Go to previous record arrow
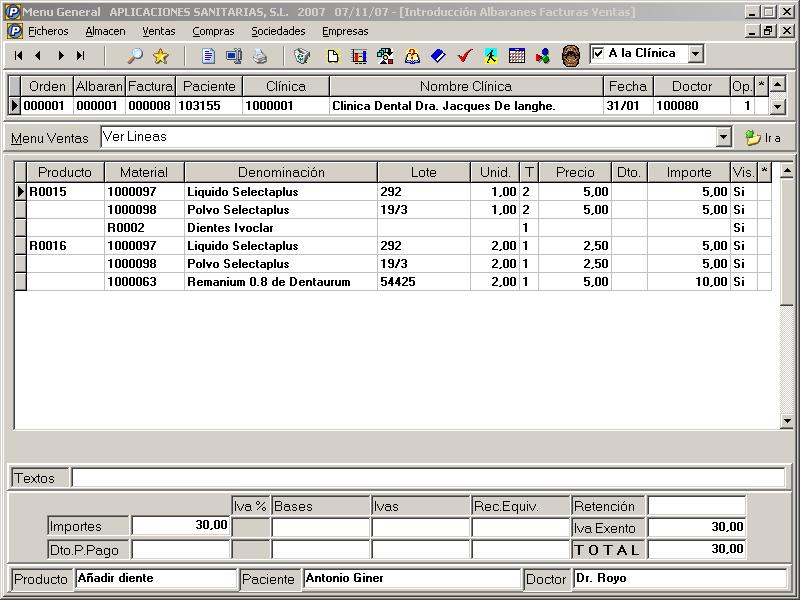 click(x=38, y=55)
